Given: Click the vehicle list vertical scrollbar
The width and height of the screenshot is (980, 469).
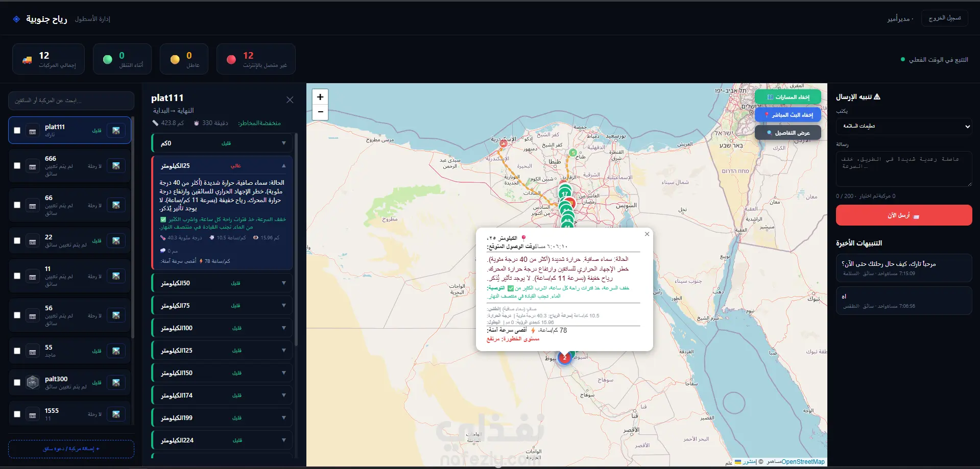Looking at the screenshot, I should pyautogui.click(x=133, y=227).
